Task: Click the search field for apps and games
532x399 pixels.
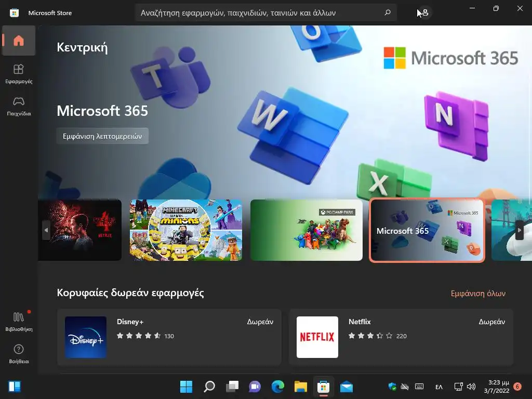Action: click(265, 13)
